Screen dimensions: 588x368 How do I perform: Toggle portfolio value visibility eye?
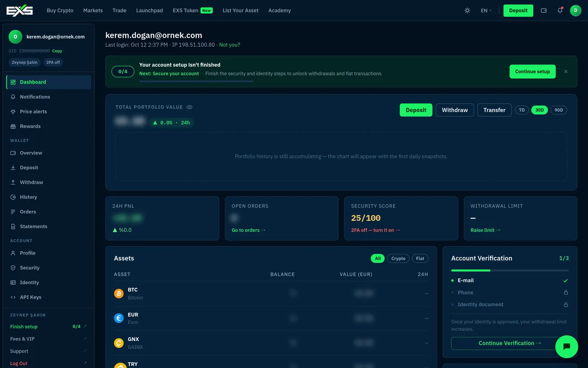click(x=189, y=107)
